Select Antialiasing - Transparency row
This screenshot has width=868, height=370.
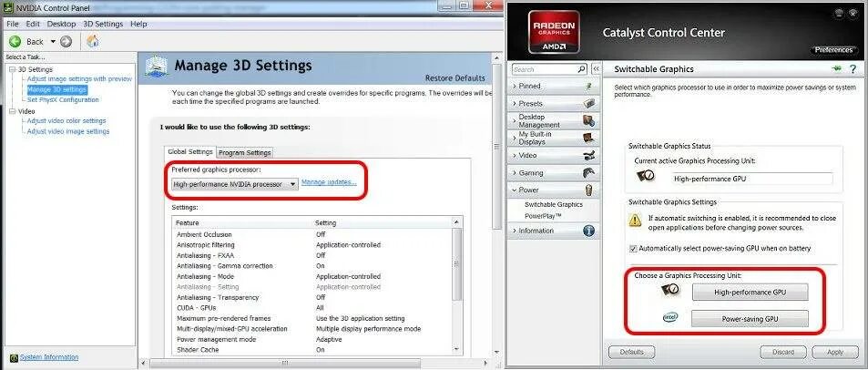pyautogui.click(x=312, y=297)
